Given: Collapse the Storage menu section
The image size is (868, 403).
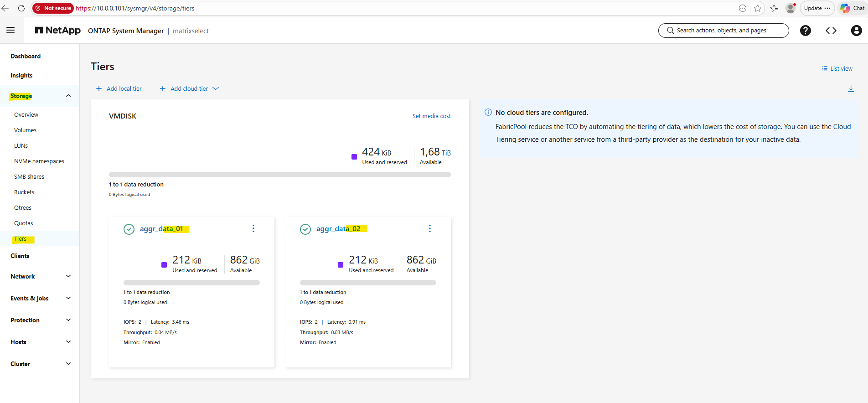Looking at the screenshot, I should [x=68, y=96].
